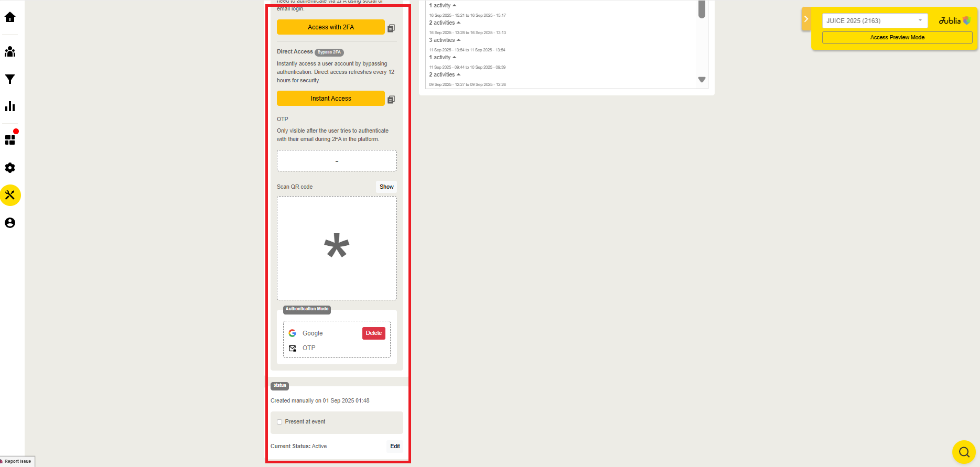Click the activity list scroll-down arrow
This screenshot has height=467, width=980.
click(x=702, y=80)
